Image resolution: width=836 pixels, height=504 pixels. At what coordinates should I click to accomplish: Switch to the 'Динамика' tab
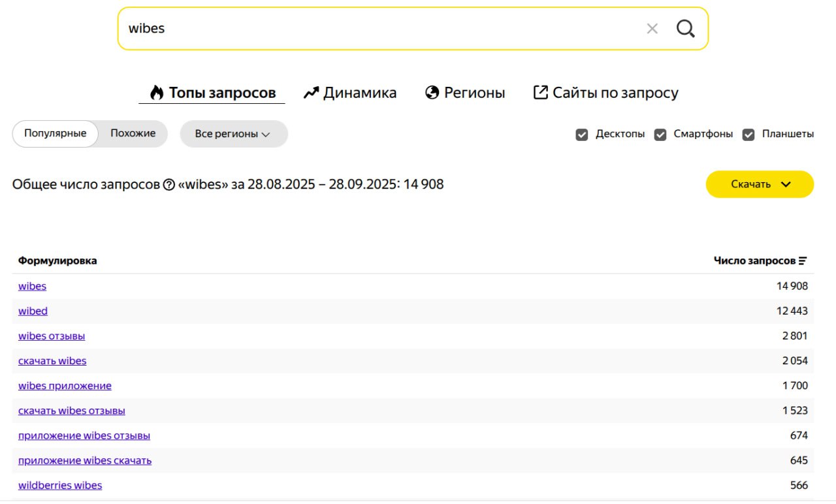click(x=350, y=93)
